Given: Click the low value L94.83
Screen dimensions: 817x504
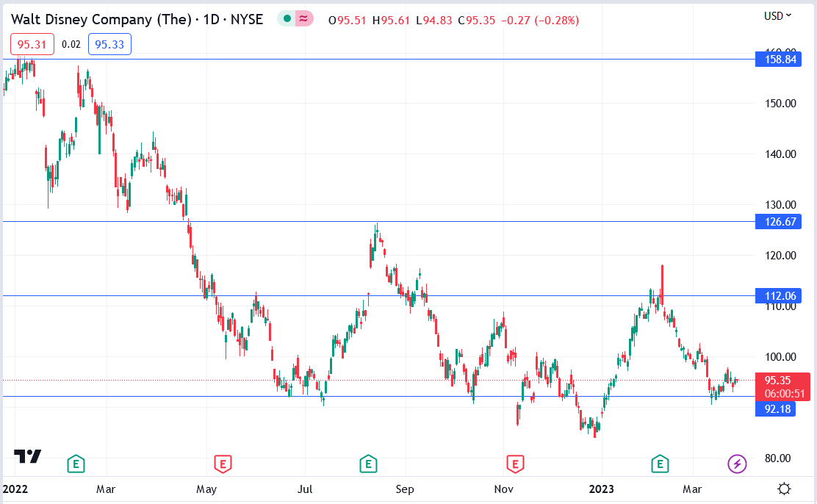Looking at the screenshot, I should click(434, 21).
